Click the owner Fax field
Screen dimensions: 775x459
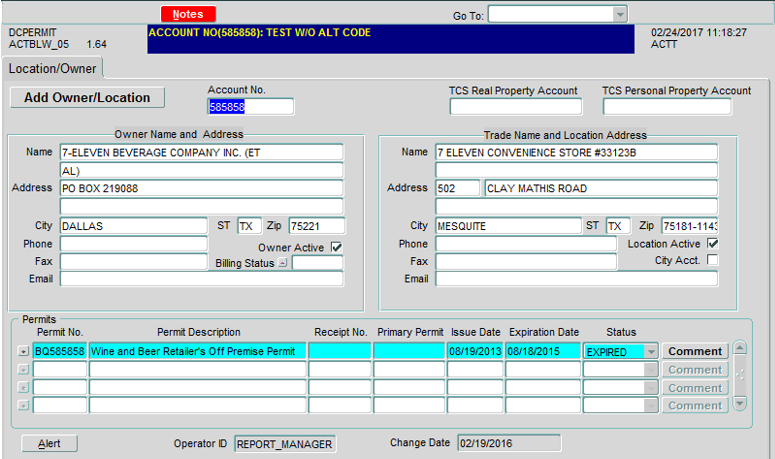tap(133, 261)
